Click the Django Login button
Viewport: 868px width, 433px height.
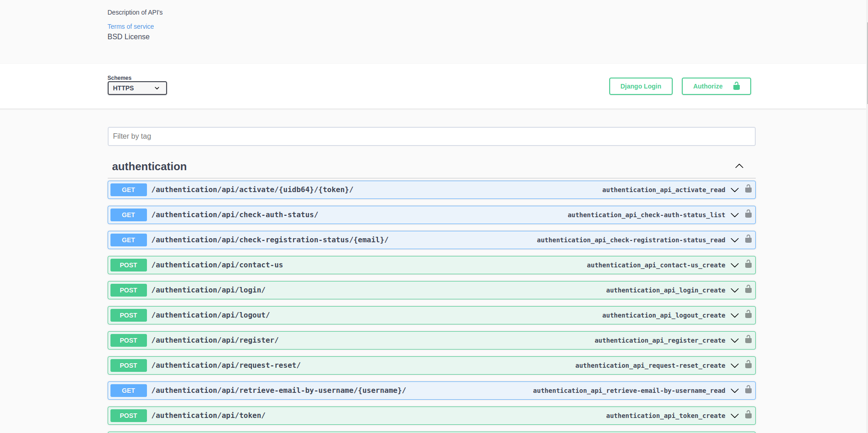[x=641, y=86]
